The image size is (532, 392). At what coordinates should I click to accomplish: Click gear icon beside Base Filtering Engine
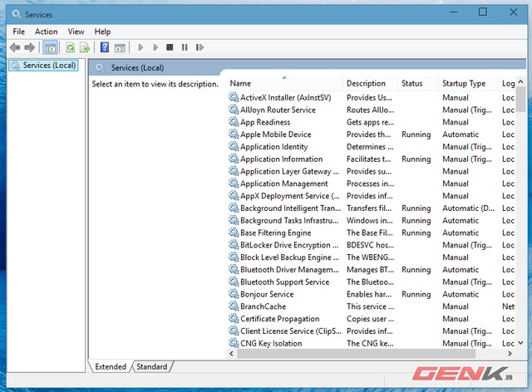tap(234, 233)
